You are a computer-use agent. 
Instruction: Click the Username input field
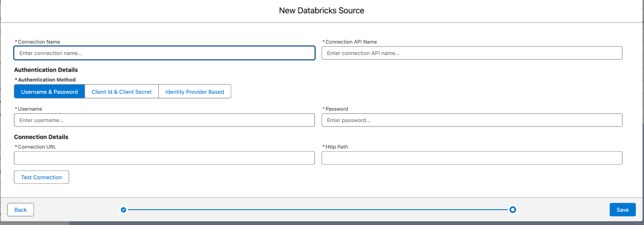[x=164, y=120]
